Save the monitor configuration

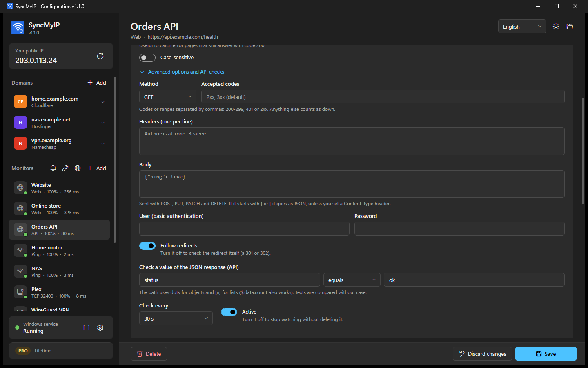546,354
